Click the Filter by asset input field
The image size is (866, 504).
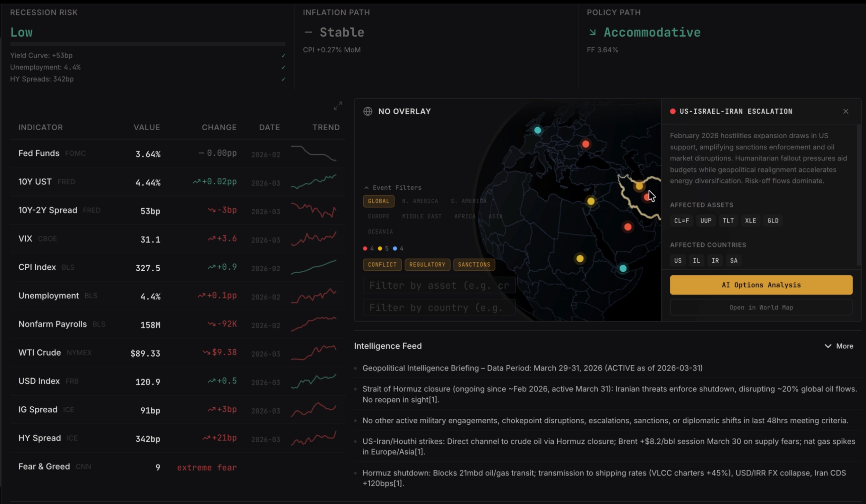(x=439, y=285)
